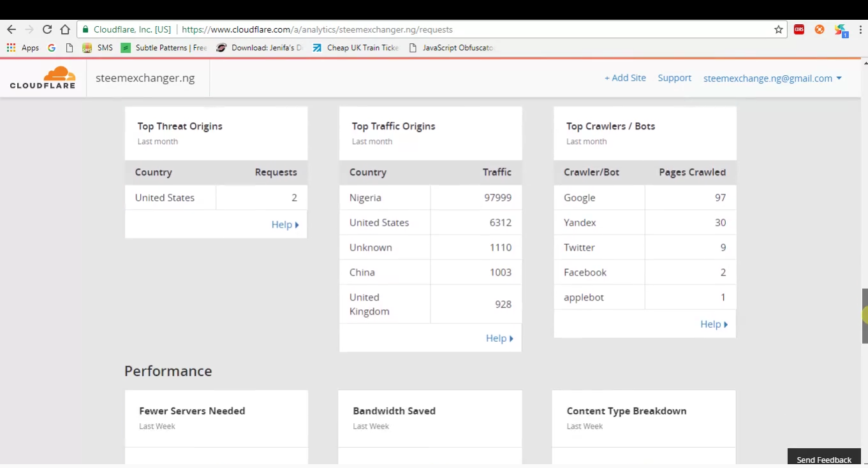Click the Fewer Servers Needed card title
Screen dimensions: 868x468
click(192, 411)
